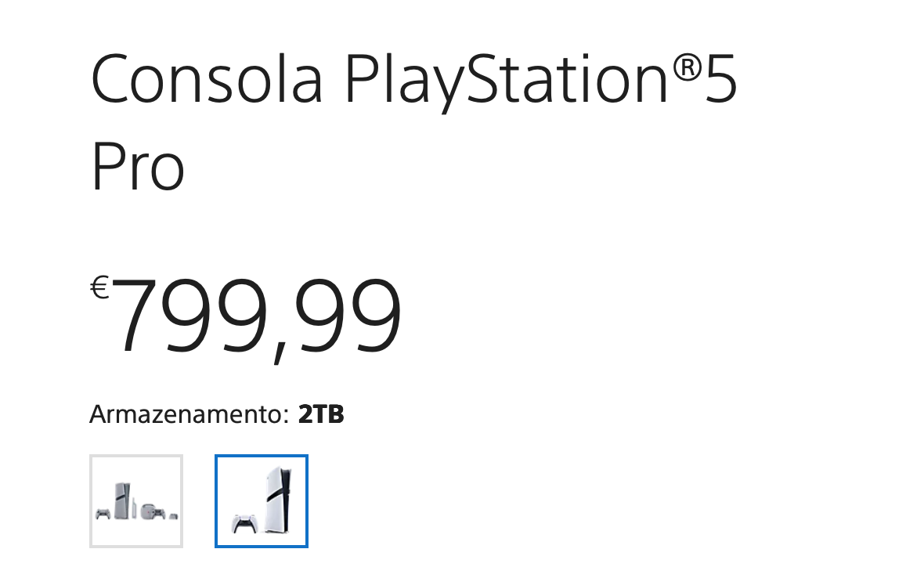Click the small charging dock in bundle thumbnail
Viewport: 924px width, 567px height.
pos(173,516)
